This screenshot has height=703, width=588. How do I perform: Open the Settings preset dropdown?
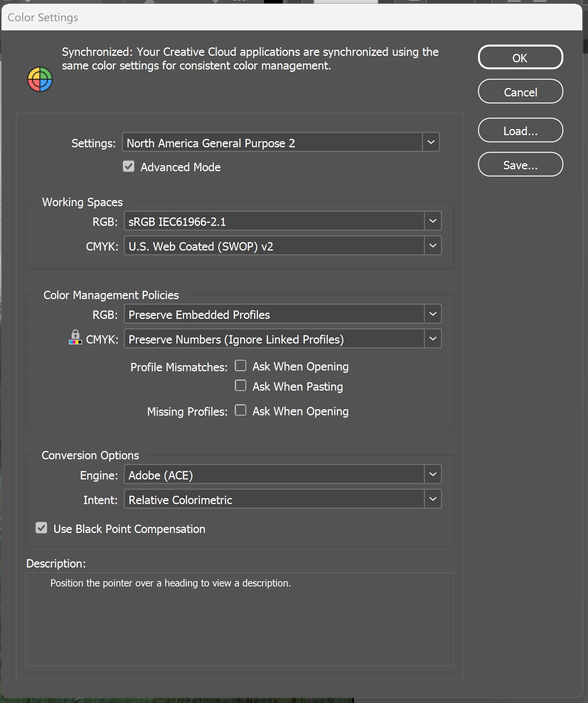pos(281,142)
